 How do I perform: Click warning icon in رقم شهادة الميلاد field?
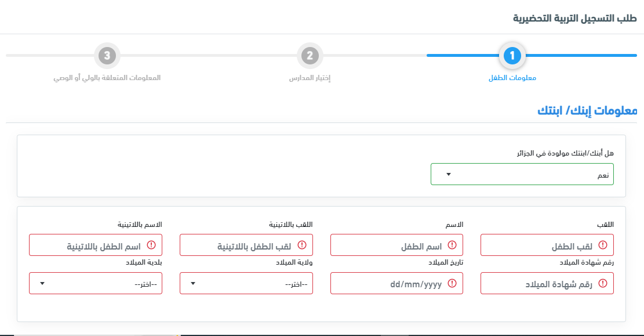pos(602,283)
